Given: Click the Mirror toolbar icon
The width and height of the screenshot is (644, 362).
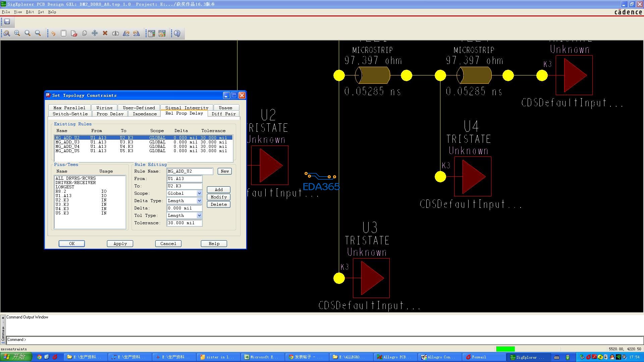Looking at the screenshot, I should click(115, 33).
